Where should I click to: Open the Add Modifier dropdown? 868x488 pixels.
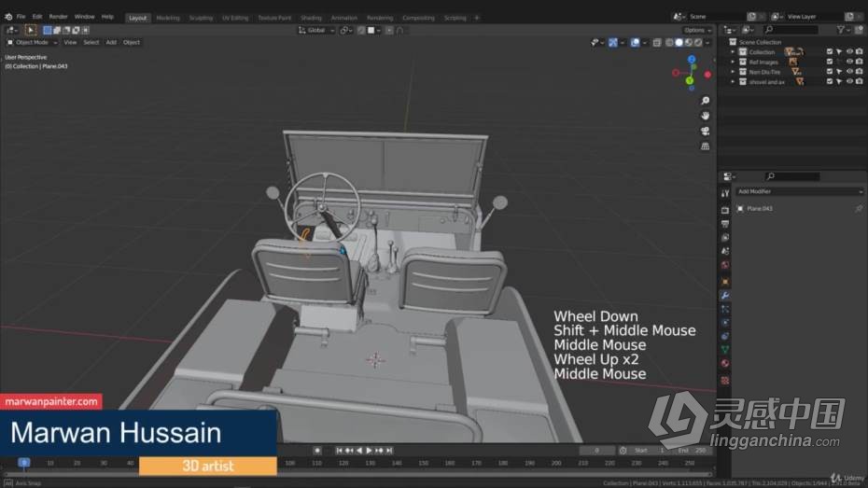[x=799, y=191]
